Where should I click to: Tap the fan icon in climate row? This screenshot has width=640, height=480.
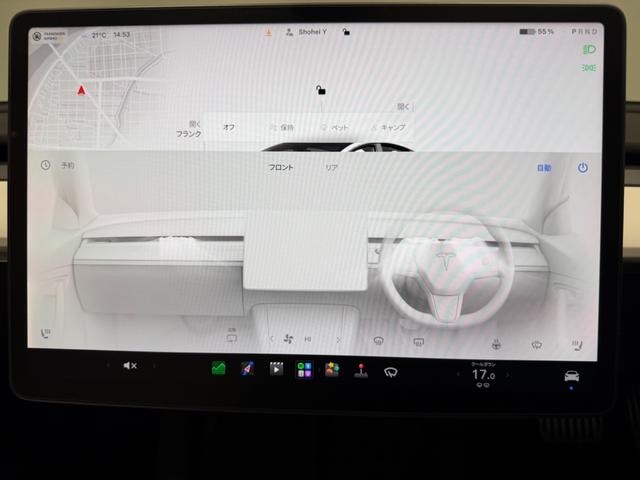(x=288, y=339)
